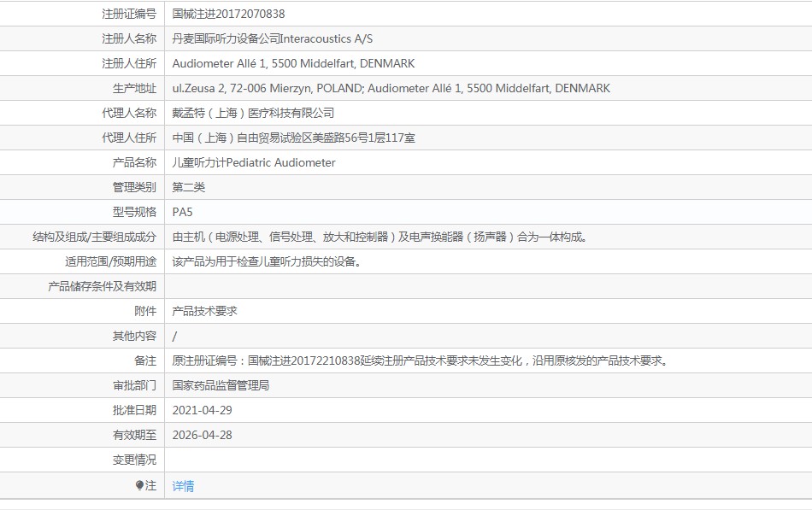Select management class value 第二类
The image size is (812, 510).
[x=189, y=187]
